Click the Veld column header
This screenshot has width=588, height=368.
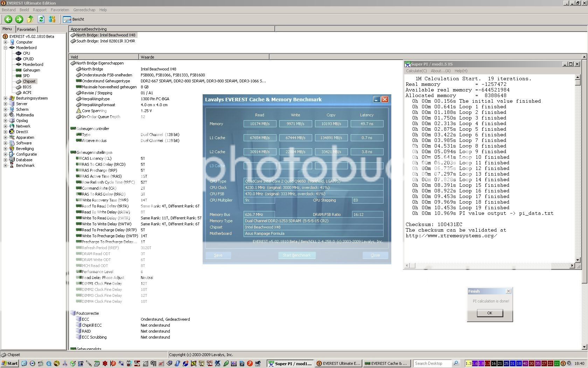tap(104, 57)
